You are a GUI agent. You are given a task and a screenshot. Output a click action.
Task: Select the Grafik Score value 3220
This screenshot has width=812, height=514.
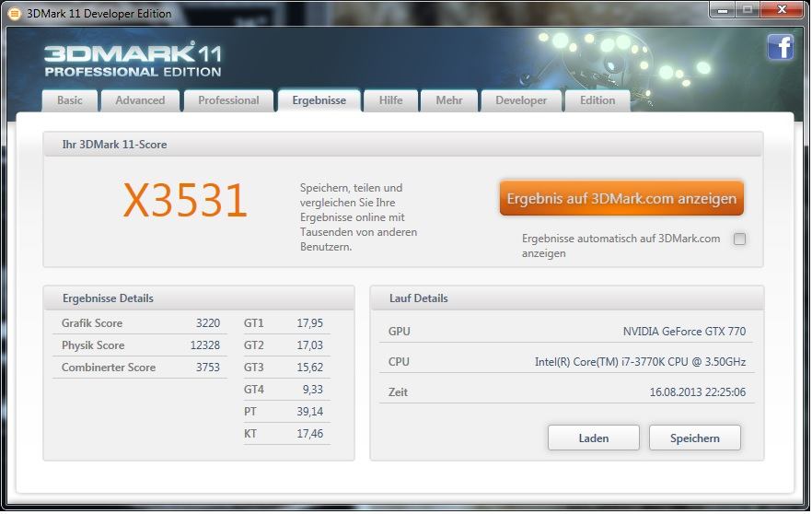coord(208,323)
